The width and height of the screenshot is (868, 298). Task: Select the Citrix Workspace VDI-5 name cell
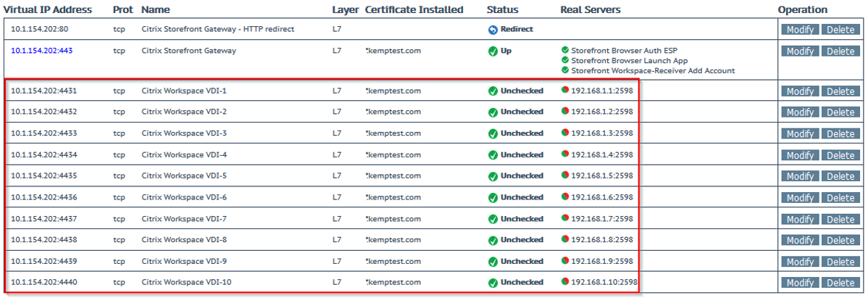184,175
